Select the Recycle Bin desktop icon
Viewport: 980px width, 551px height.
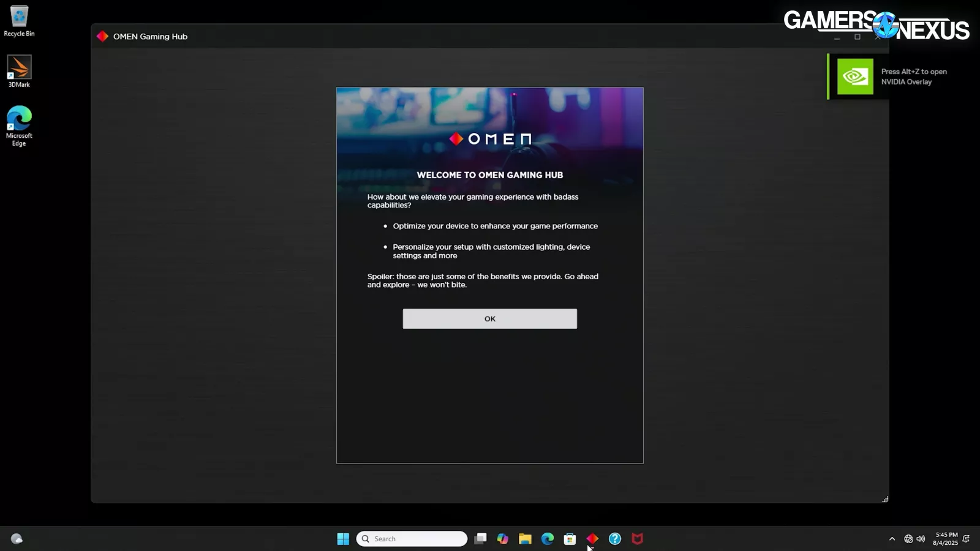coord(19,21)
